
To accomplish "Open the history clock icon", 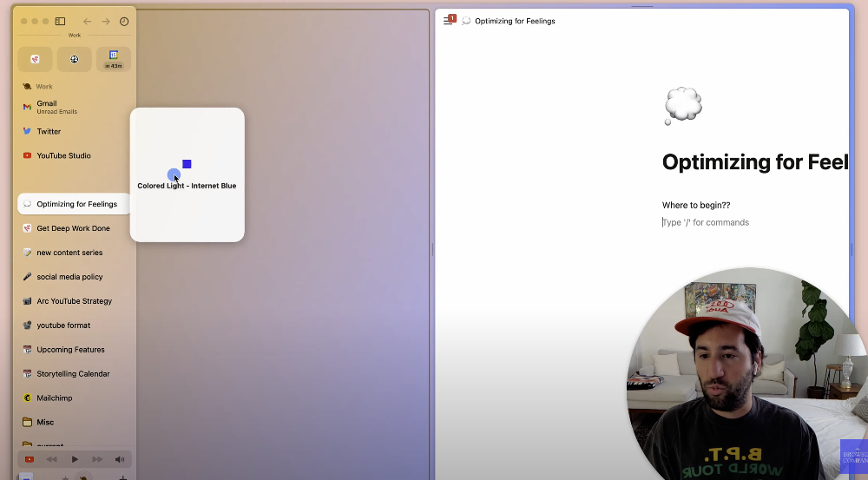I will coord(124,21).
